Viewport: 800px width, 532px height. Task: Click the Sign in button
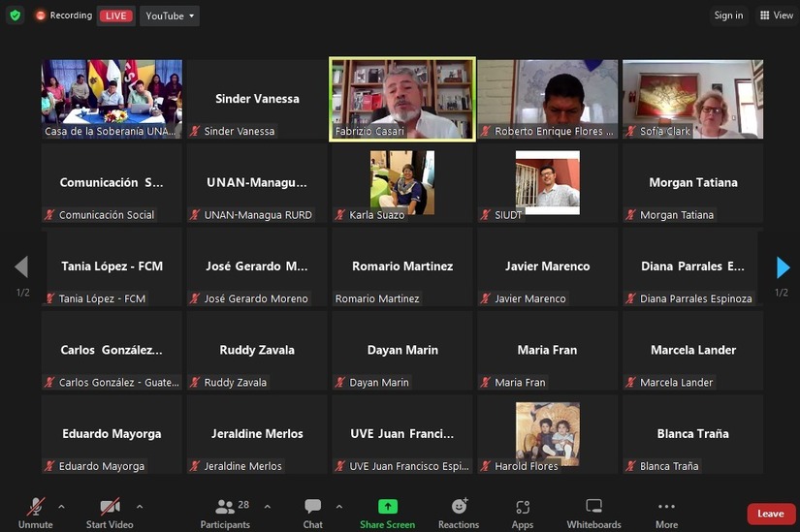(728, 16)
